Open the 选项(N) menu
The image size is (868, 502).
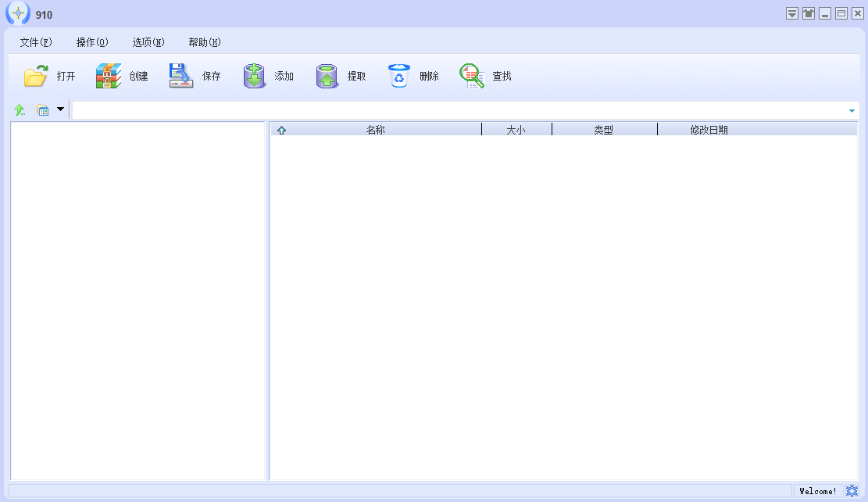click(x=148, y=42)
